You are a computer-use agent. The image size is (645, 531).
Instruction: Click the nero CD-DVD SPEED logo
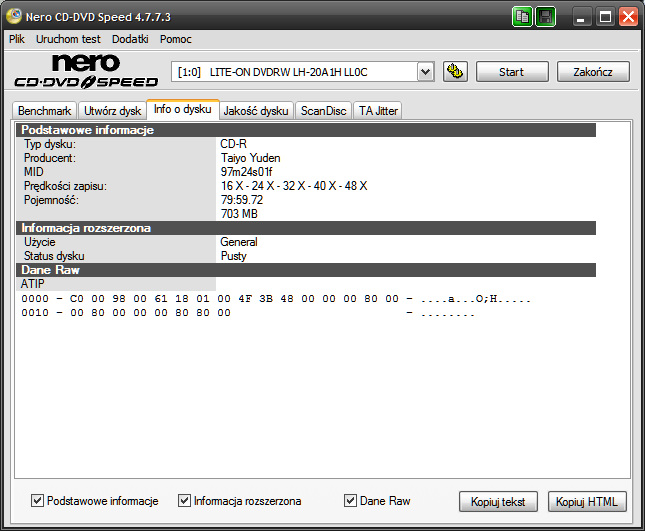[x=86, y=71]
